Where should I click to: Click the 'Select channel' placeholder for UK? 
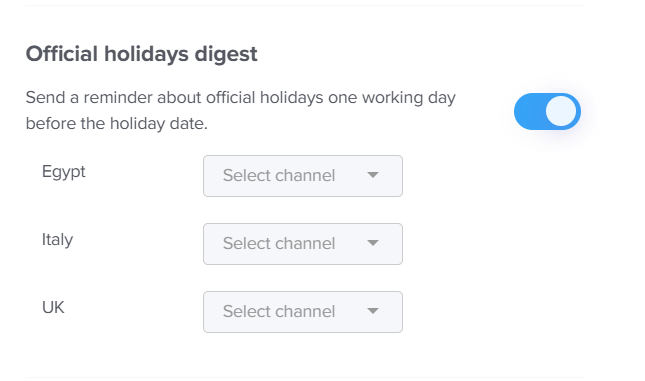click(279, 311)
